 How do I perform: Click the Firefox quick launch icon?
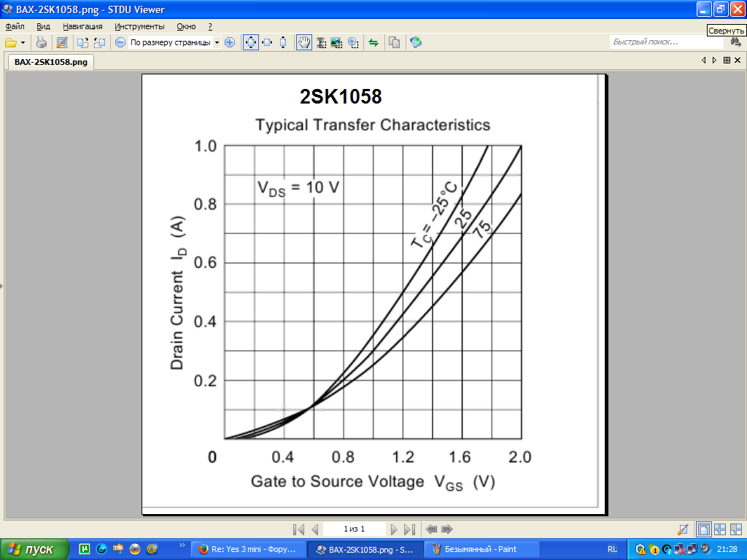[x=135, y=549]
